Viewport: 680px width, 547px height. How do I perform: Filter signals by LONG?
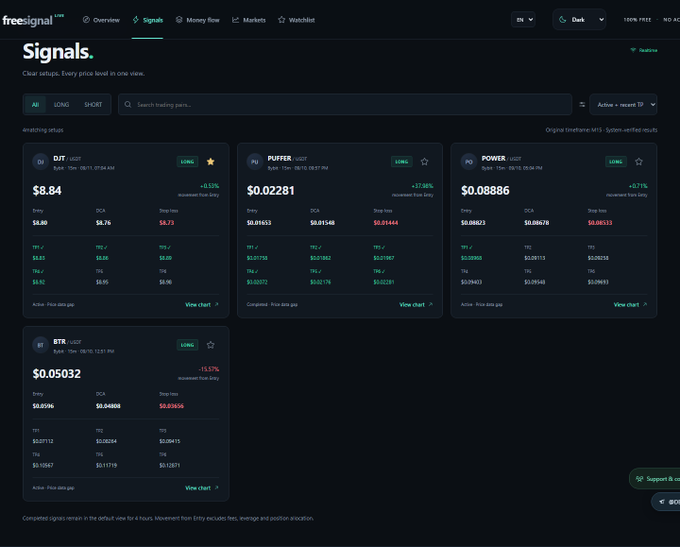pos(61,105)
